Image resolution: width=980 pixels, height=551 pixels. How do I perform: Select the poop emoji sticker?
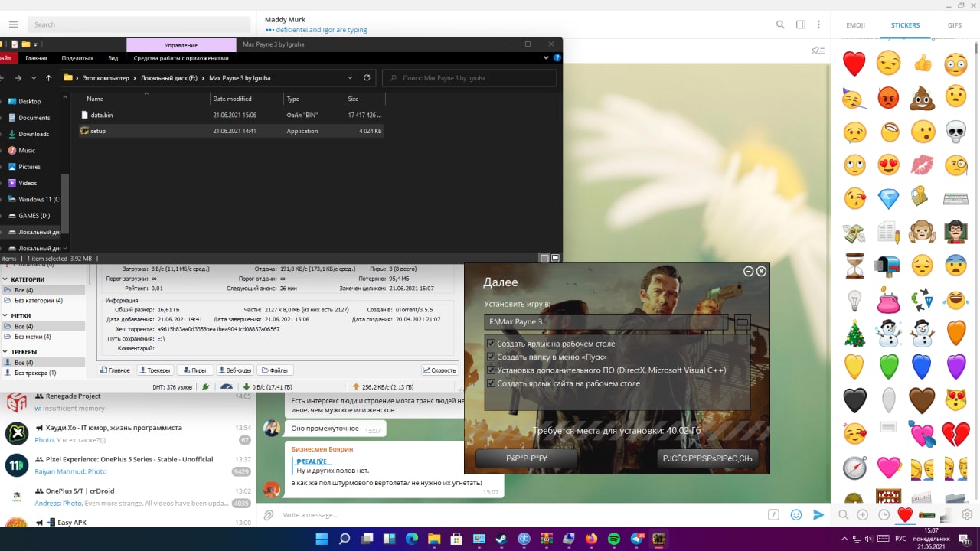coord(923,97)
